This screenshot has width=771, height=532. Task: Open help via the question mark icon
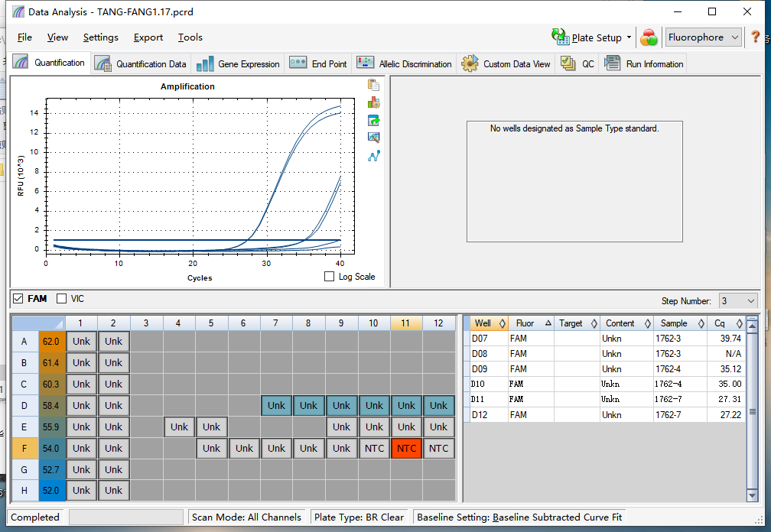point(755,37)
